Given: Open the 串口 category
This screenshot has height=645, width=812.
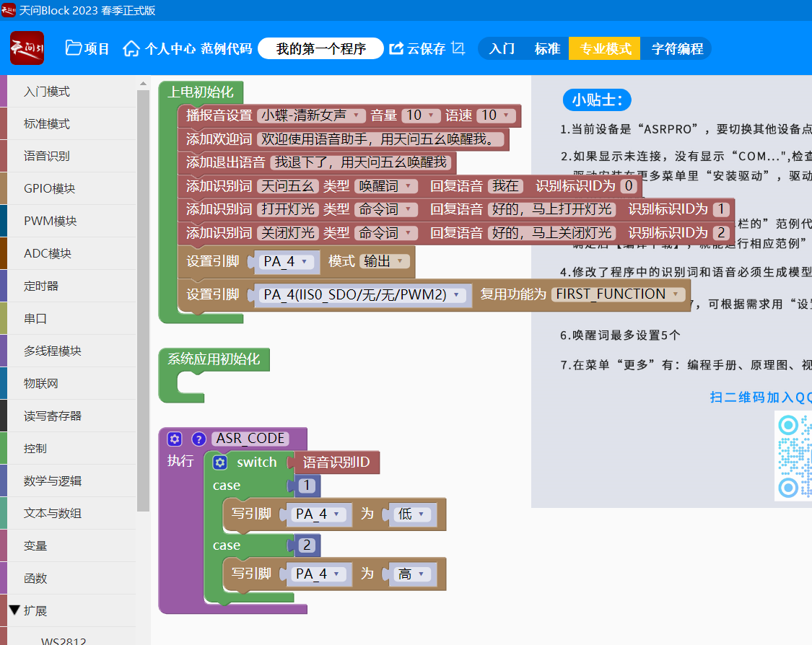Looking at the screenshot, I should point(71,318).
